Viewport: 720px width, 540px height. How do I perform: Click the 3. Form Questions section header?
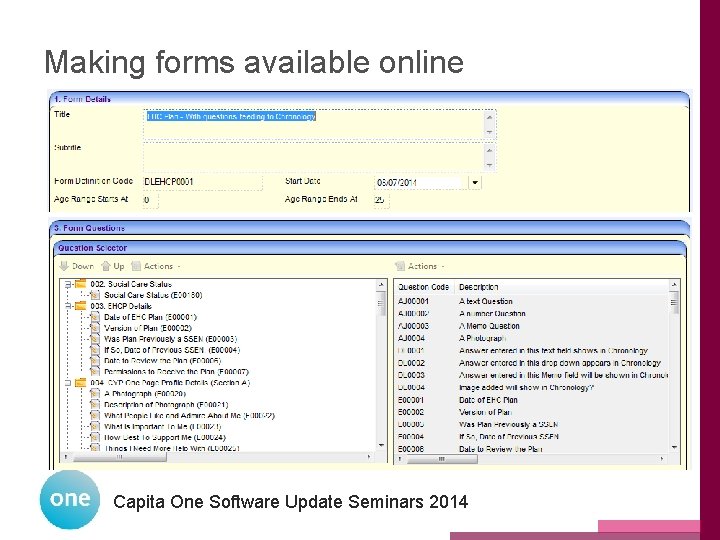coord(369,228)
